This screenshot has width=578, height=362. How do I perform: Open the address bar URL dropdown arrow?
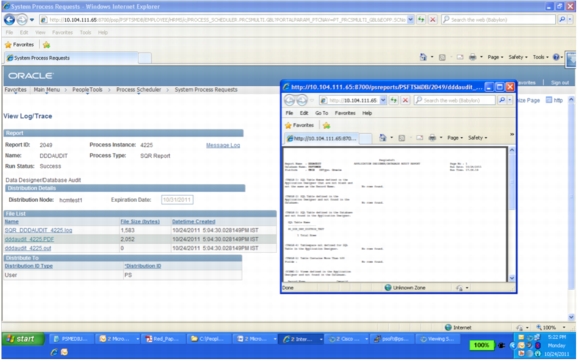click(x=410, y=20)
